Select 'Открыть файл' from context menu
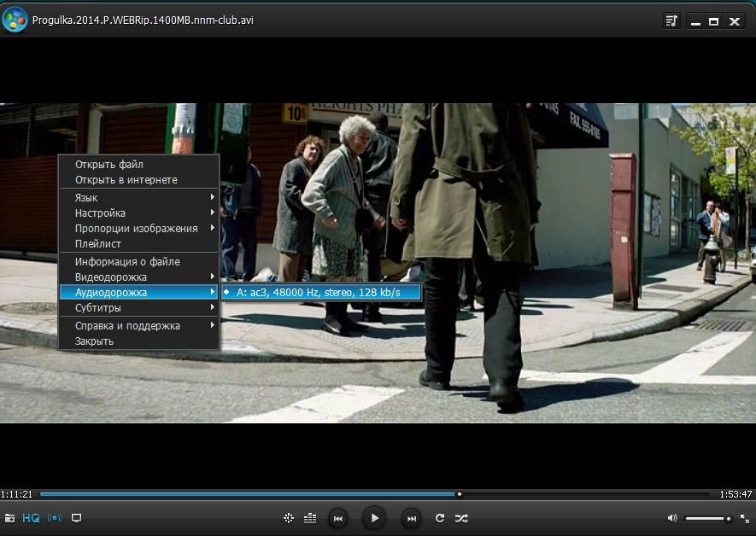 tap(139, 165)
